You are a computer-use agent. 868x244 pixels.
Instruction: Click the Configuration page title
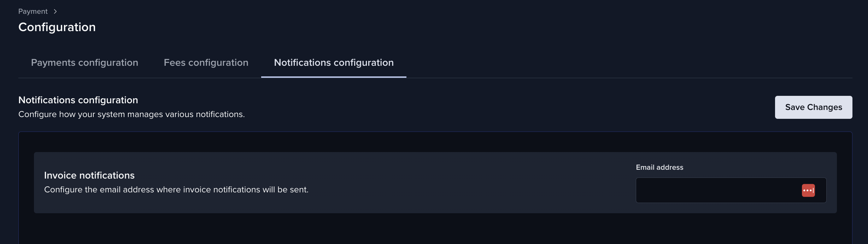pyautogui.click(x=57, y=27)
